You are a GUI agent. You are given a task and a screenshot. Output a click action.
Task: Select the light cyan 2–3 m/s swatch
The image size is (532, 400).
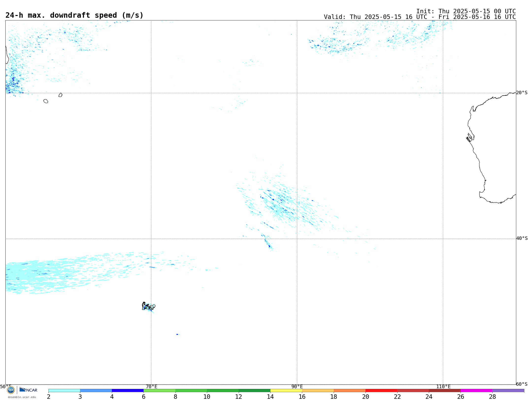click(64, 391)
